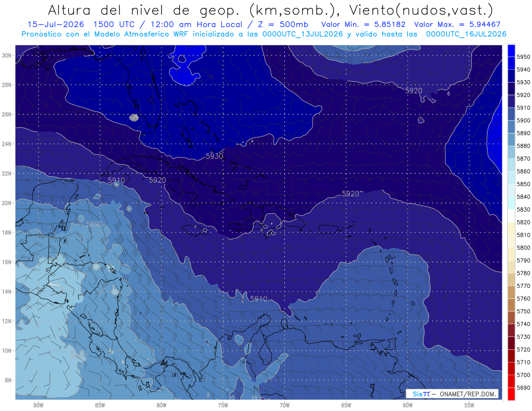Click the 5840 value in the color legend

pos(524,196)
